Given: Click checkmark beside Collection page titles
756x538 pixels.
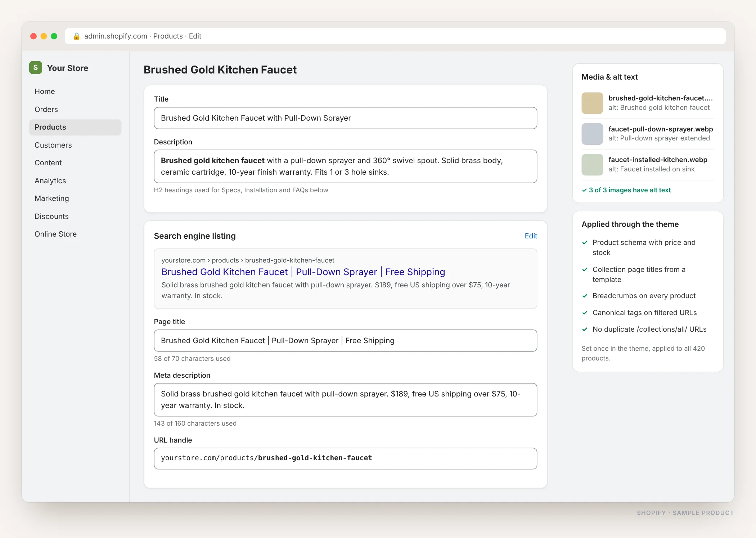Looking at the screenshot, I should [x=585, y=269].
